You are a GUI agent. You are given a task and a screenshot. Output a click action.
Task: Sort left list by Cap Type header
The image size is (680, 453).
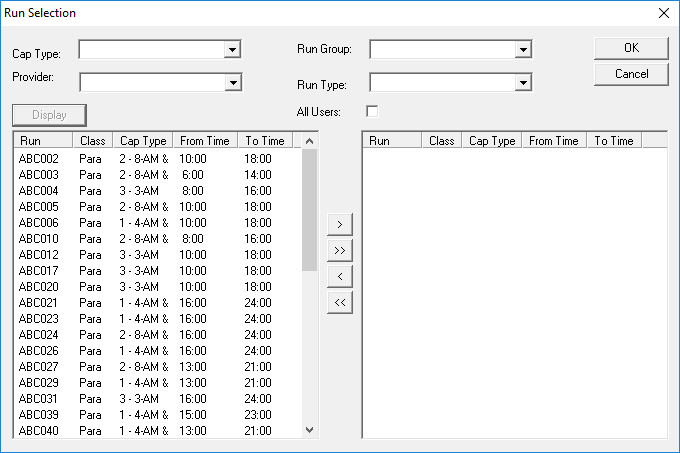point(143,141)
